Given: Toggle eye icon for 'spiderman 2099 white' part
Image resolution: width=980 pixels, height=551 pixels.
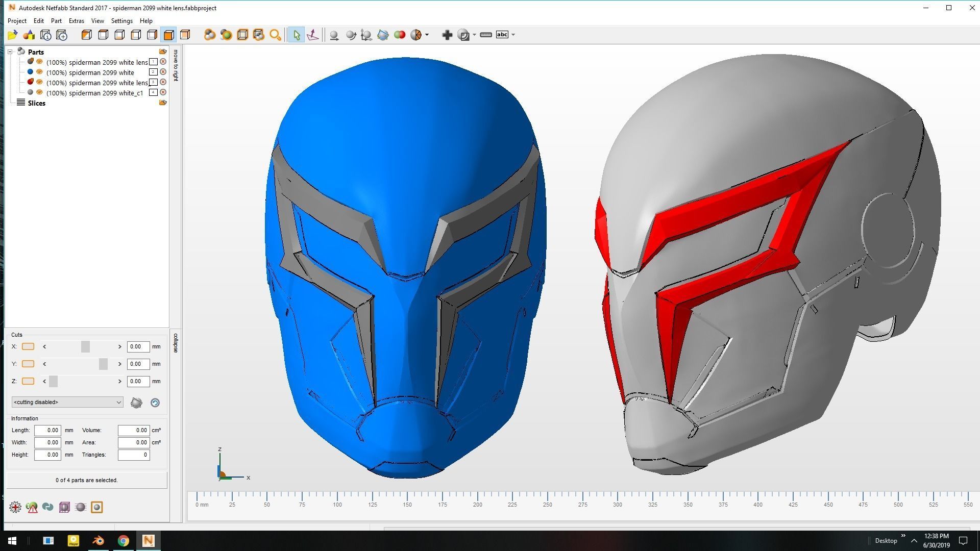Looking at the screenshot, I should coord(39,72).
